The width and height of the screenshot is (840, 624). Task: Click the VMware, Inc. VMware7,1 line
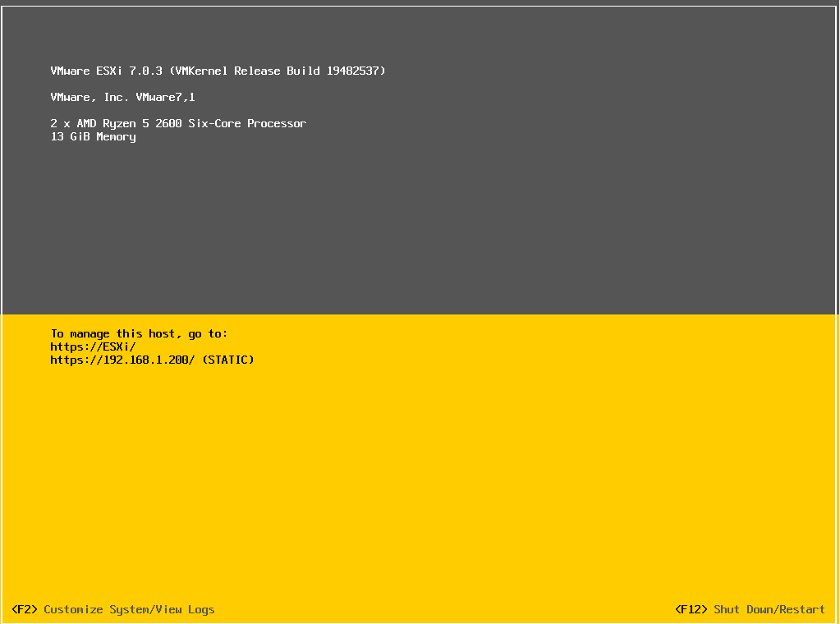122,97
